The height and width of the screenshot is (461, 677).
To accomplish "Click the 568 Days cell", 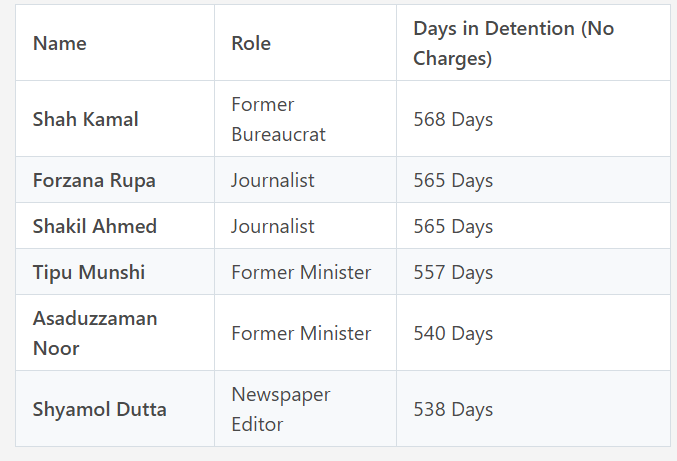I will 453,119.
